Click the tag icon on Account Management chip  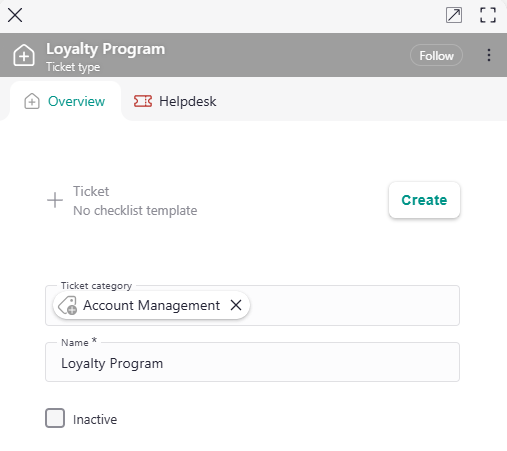point(68,305)
